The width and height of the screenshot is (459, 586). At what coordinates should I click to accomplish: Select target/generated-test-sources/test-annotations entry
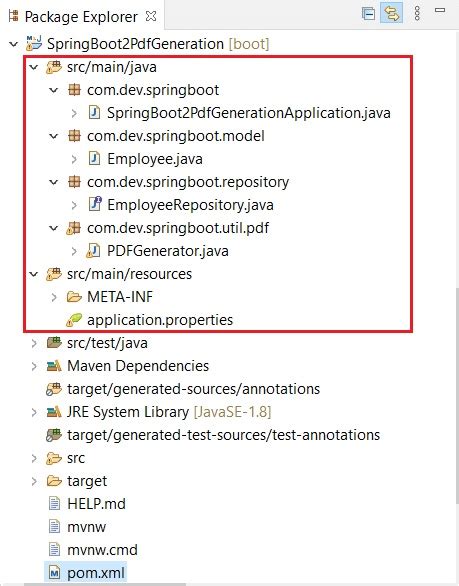[224, 435]
